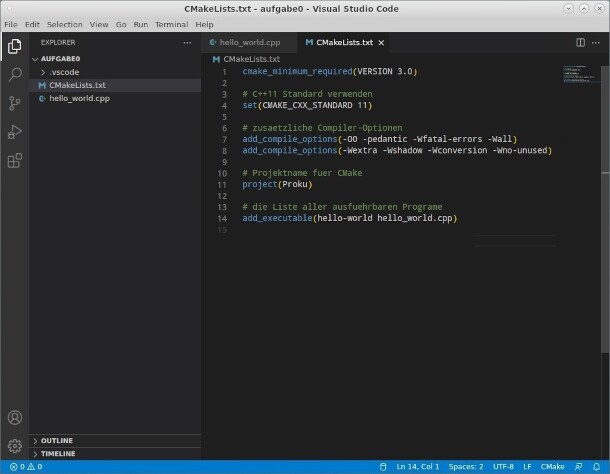The width and height of the screenshot is (610, 474).
Task: Click the feedback icon in status bar
Action: pyautogui.click(x=579, y=467)
